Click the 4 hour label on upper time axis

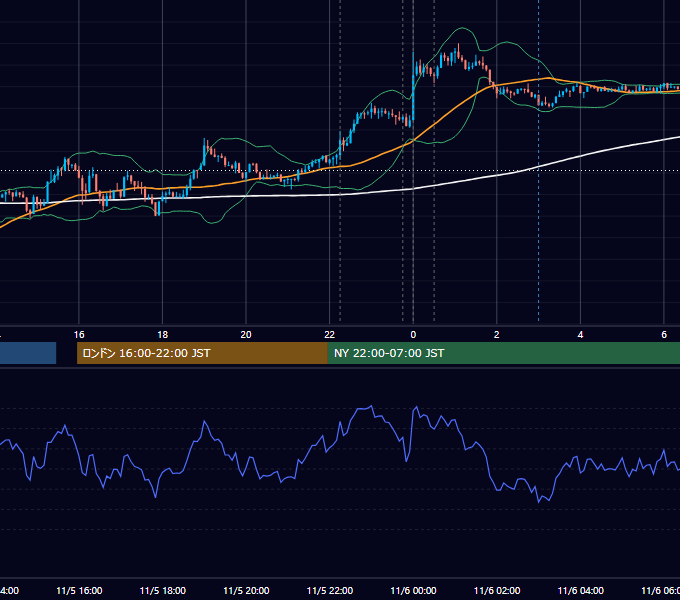[580, 335]
